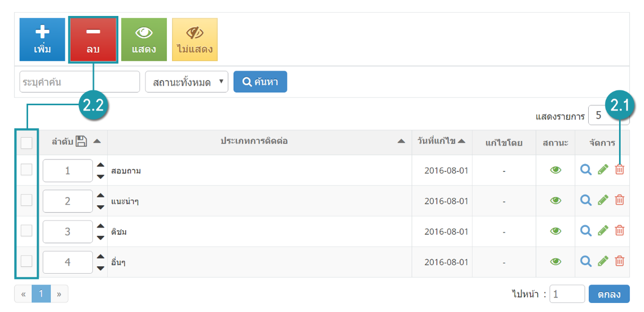Click the อื่นๆ contact type text
The width and height of the screenshot is (644, 312).
click(x=118, y=262)
